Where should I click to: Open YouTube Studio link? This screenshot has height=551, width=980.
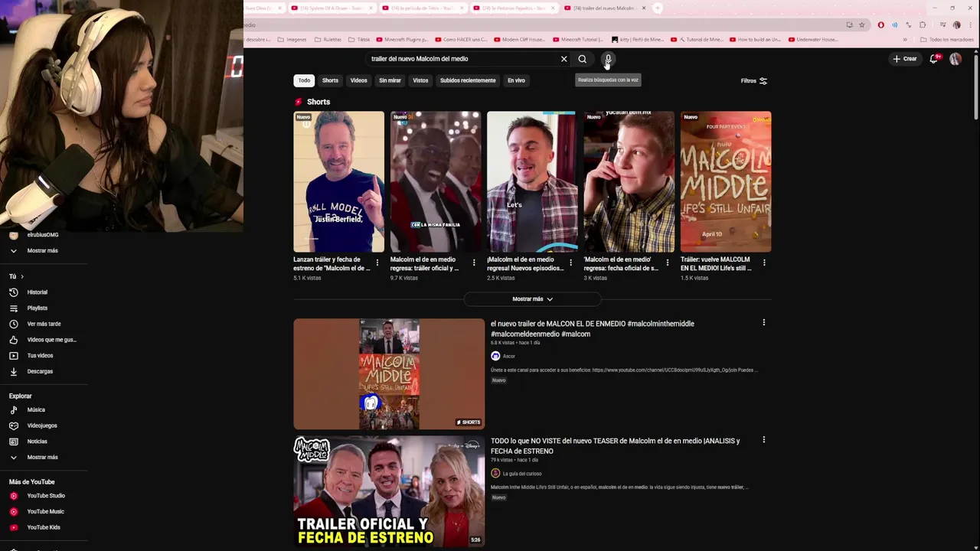(46, 496)
